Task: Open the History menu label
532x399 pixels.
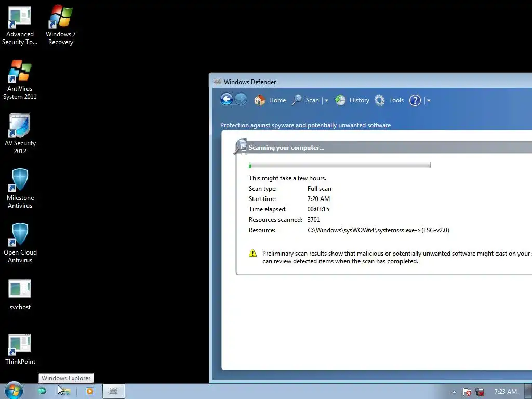Action: [360, 100]
